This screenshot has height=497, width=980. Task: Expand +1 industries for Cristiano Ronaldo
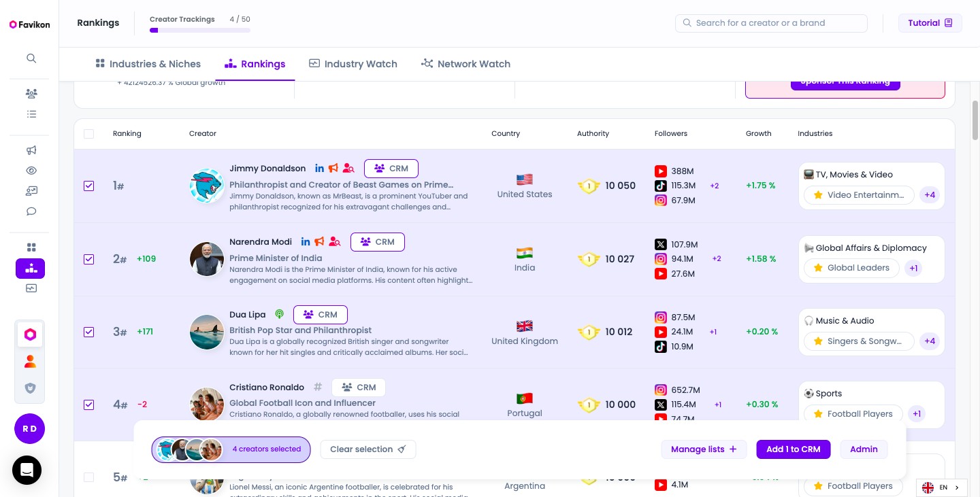917,413
